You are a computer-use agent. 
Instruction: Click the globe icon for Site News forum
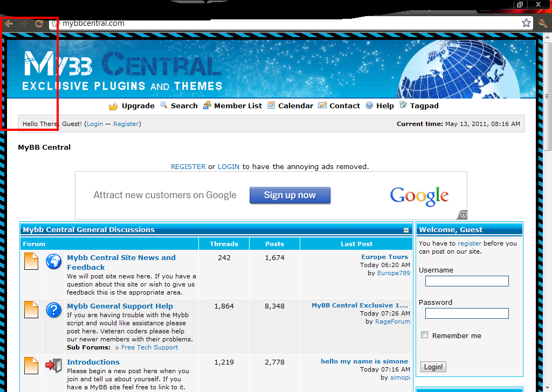tap(54, 262)
